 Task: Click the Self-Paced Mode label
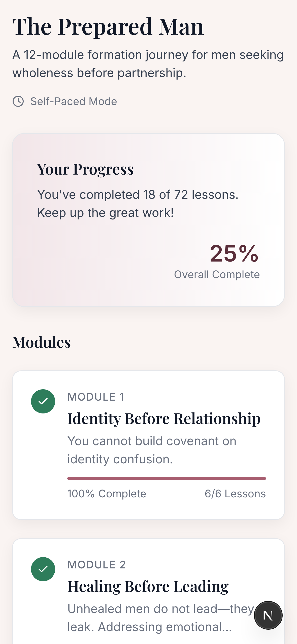(74, 101)
